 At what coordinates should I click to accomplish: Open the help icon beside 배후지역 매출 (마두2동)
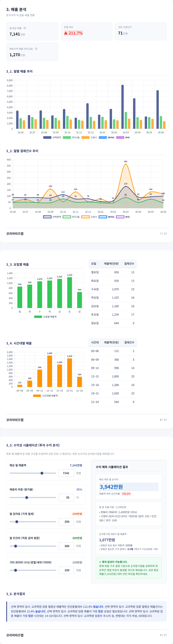click(36, 49)
